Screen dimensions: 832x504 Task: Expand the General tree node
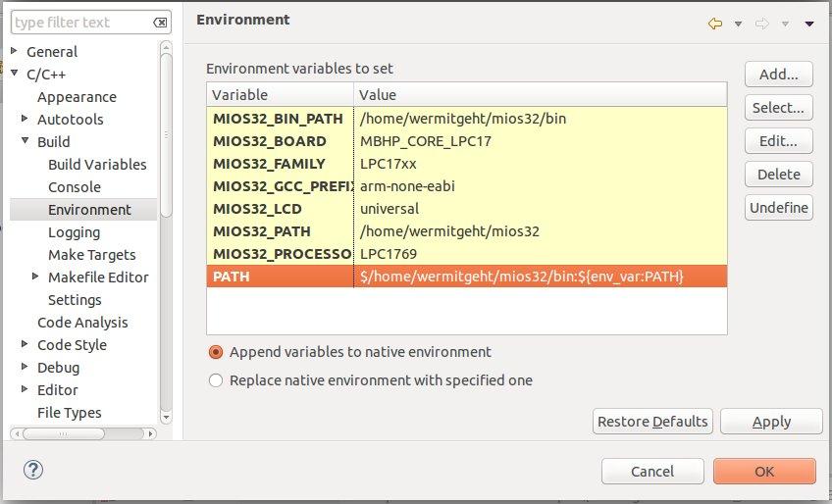15,51
